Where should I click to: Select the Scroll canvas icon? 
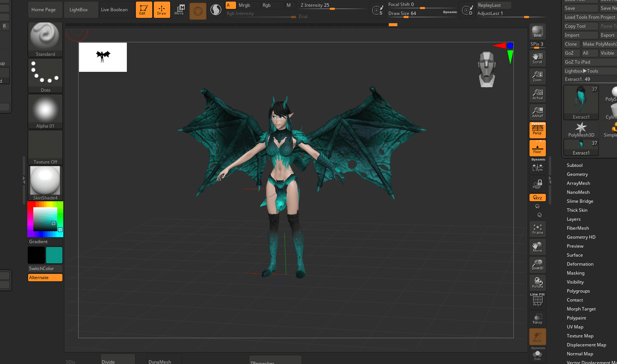[538, 58]
